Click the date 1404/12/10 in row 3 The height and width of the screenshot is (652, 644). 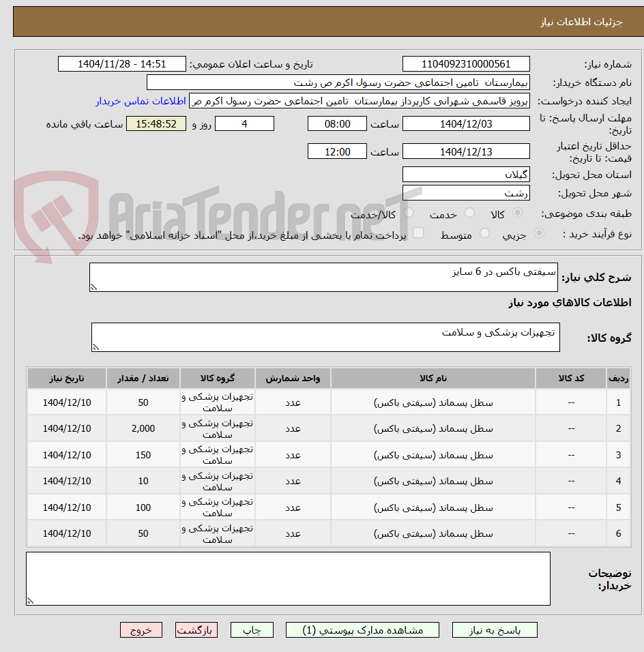(x=67, y=455)
